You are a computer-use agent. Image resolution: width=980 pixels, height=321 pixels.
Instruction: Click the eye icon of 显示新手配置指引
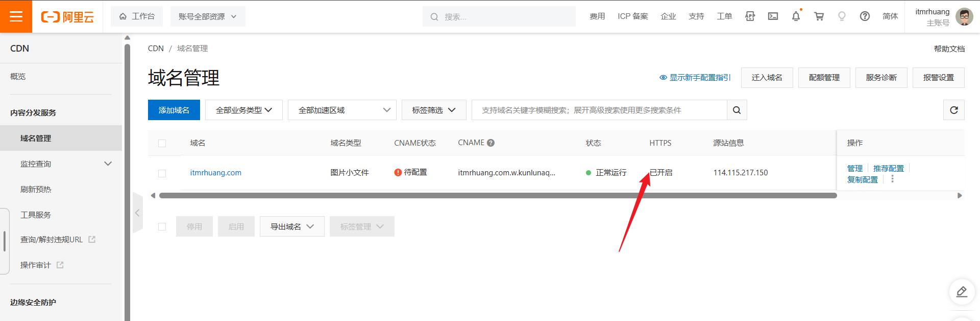pyautogui.click(x=663, y=78)
